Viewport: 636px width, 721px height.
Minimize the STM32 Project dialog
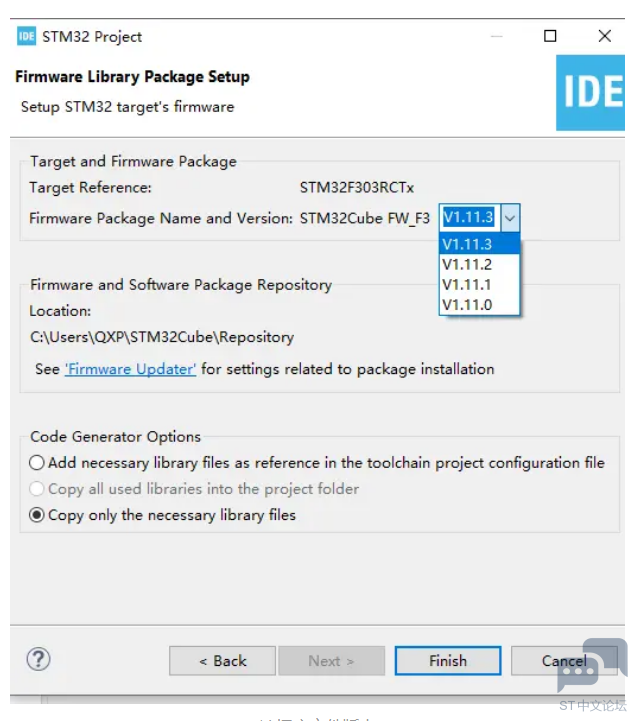point(496,36)
